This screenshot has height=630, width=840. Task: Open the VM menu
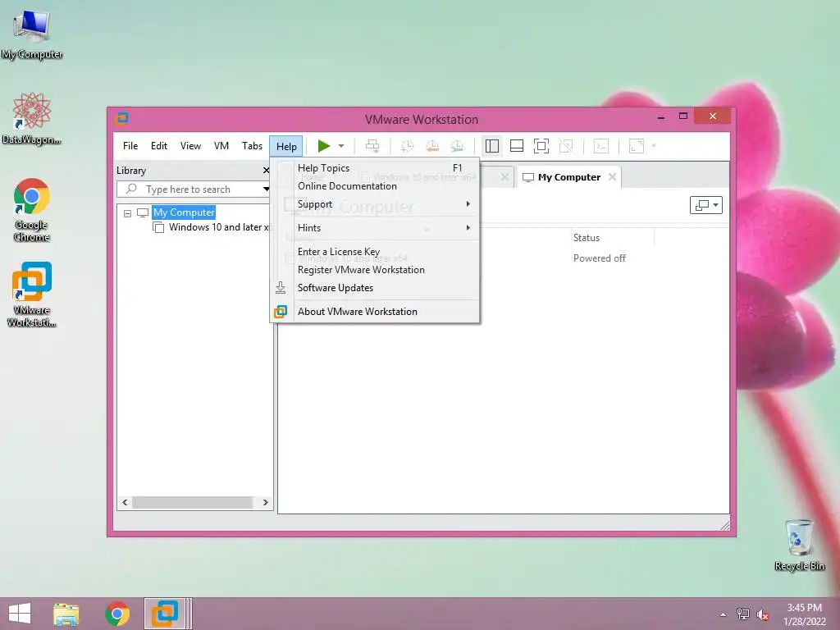tap(221, 146)
